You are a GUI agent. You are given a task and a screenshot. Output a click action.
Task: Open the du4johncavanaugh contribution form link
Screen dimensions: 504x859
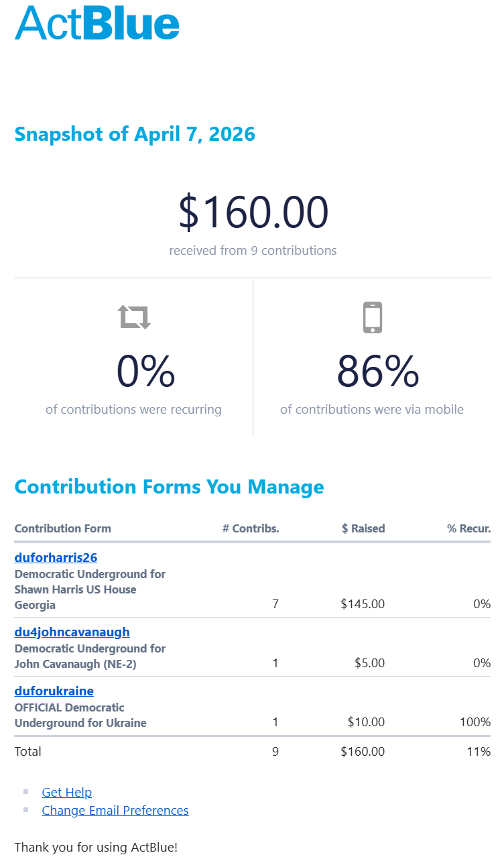72,632
